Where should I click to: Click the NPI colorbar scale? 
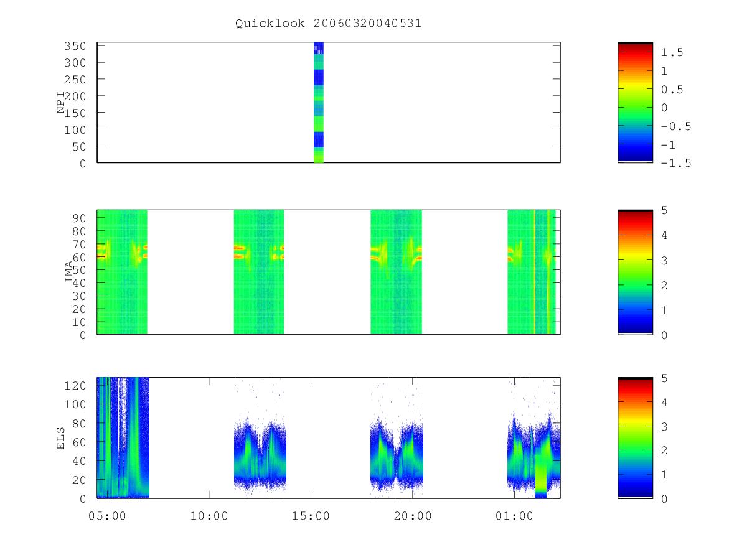point(635,102)
